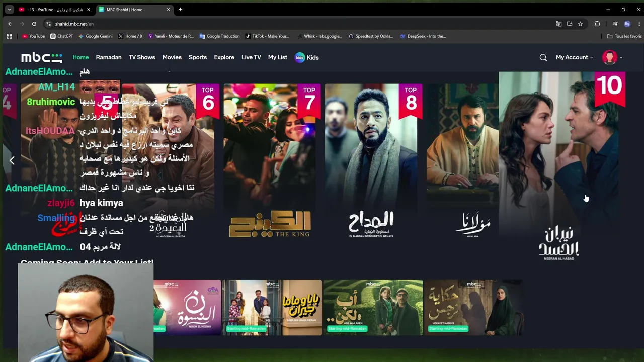Click browser Back arrow
Image resolution: width=644 pixels, height=362 pixels.
[10, 24]
